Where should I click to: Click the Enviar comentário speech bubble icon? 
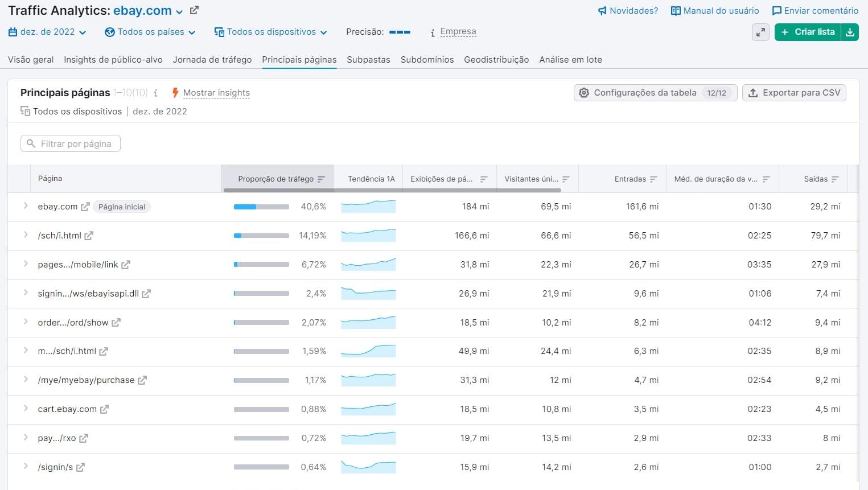tap(776, 10)
